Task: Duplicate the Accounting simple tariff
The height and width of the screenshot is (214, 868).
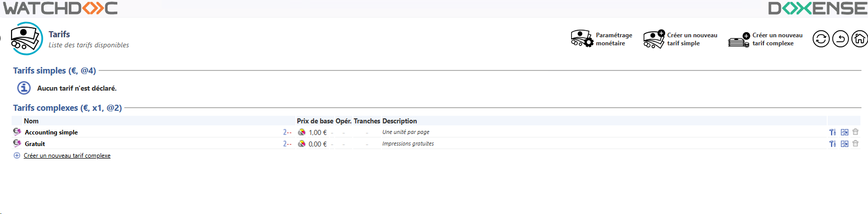Action: 844,132
